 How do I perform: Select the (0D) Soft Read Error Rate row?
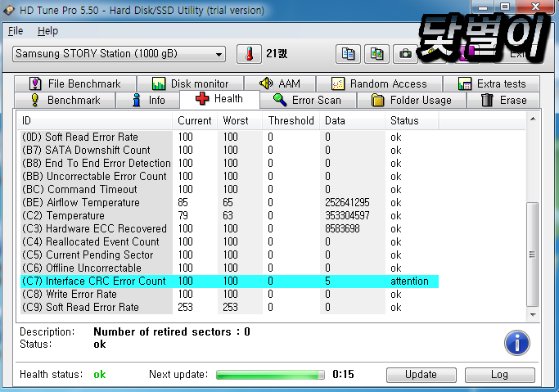click(x=230, y=137)
